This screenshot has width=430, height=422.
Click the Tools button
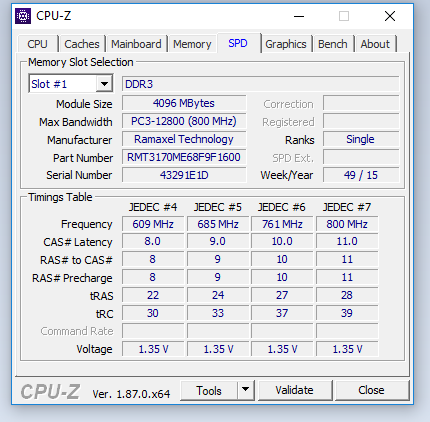[x=209, y=390]
